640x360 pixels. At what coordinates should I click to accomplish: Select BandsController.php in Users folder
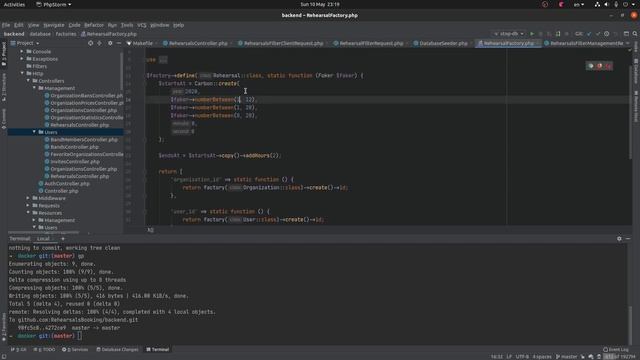coord(74,147)
